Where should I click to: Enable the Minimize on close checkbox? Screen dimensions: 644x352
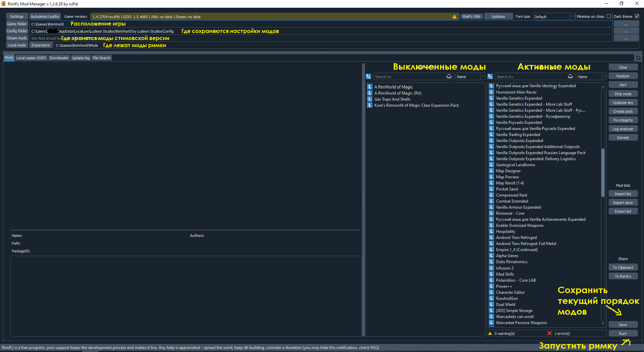coord(608,16)
